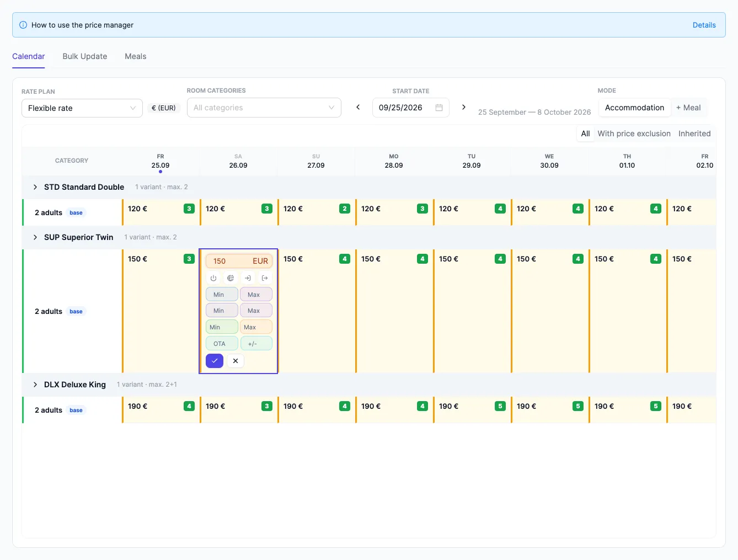Click the 190 € price on 02.10

tap(682, 406)
